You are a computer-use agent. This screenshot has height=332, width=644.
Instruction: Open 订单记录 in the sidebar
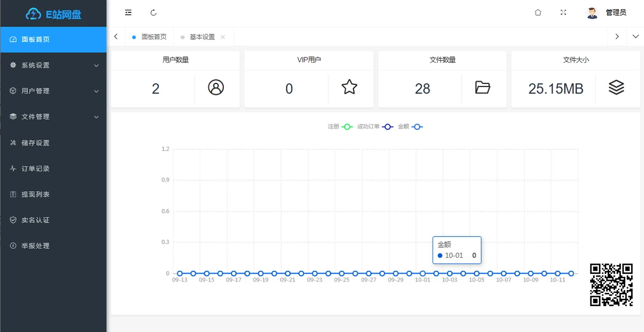(x=35, y=169)
